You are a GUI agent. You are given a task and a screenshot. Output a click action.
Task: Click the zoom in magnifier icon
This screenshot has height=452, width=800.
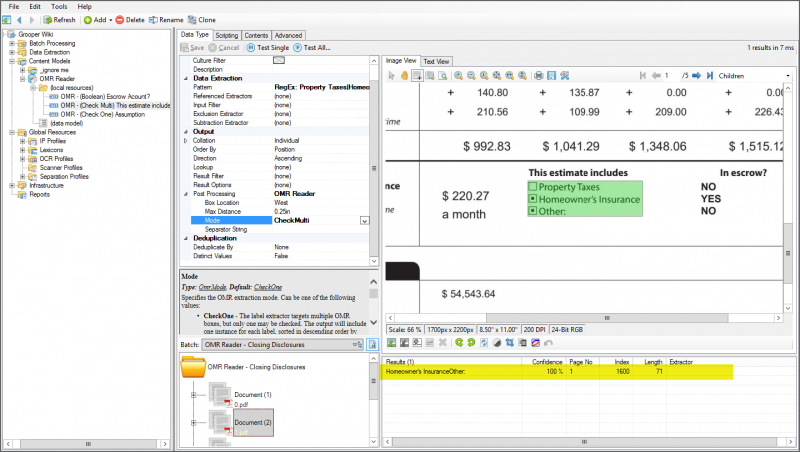(458, 75)
